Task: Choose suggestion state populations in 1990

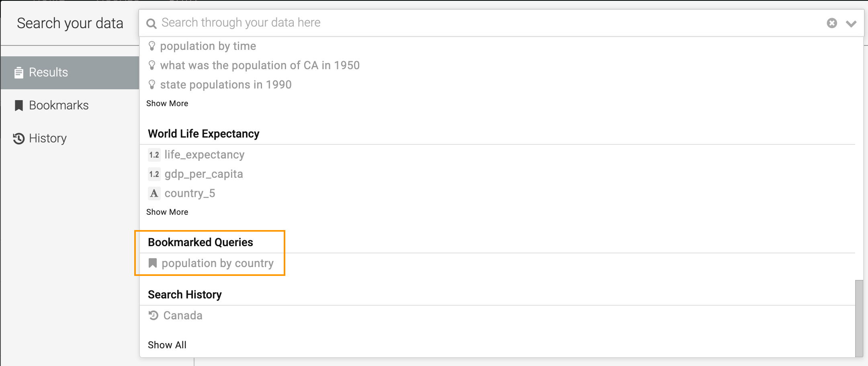Action: coord(226,85)
